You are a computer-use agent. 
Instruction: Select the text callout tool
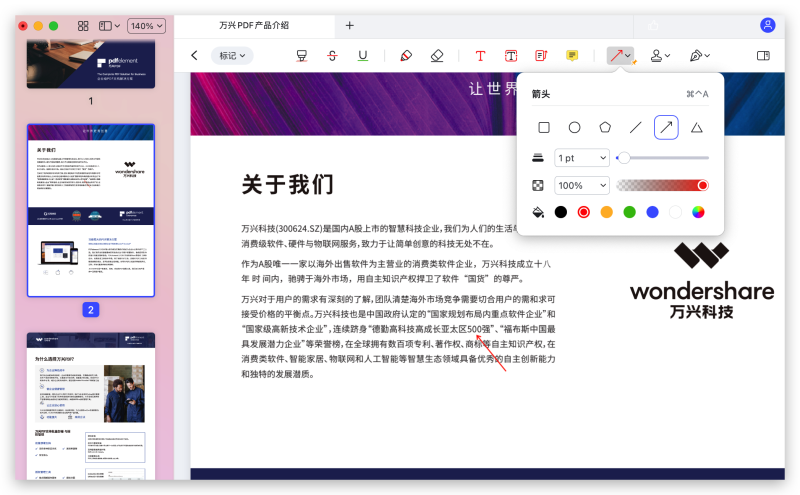coord(541,56)
